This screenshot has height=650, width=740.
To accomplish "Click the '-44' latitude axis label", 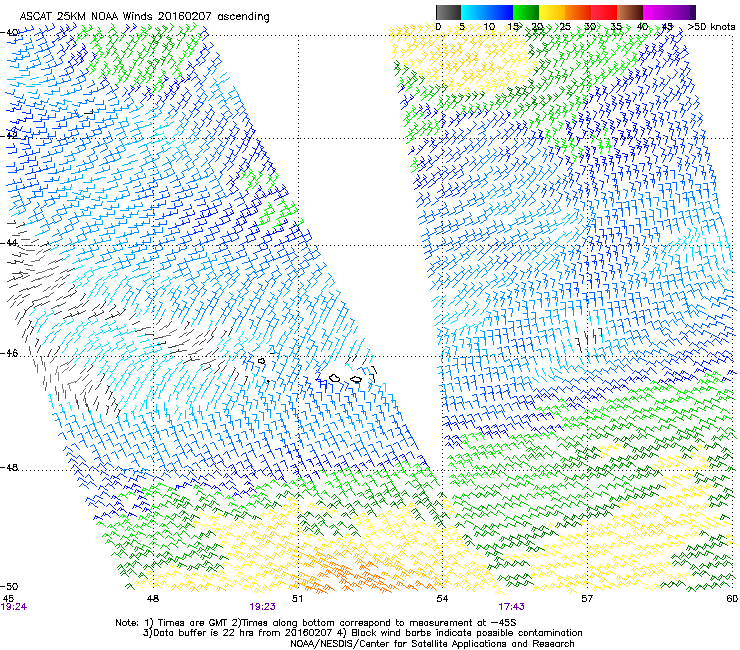I will tap(10, 243).
